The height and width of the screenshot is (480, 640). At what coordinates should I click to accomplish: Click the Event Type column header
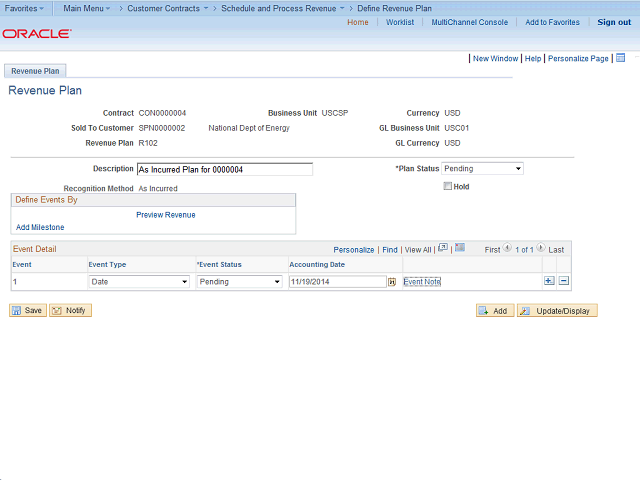click(107, 264)
